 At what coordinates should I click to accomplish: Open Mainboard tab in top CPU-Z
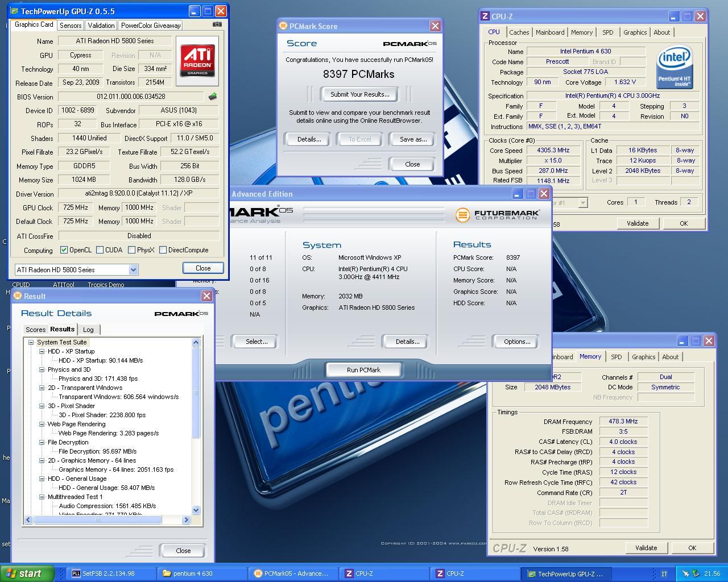click(x=550, y=32)
